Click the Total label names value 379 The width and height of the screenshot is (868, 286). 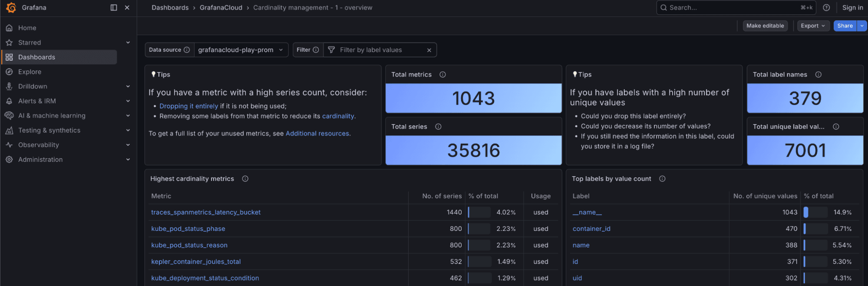[805, 99]
